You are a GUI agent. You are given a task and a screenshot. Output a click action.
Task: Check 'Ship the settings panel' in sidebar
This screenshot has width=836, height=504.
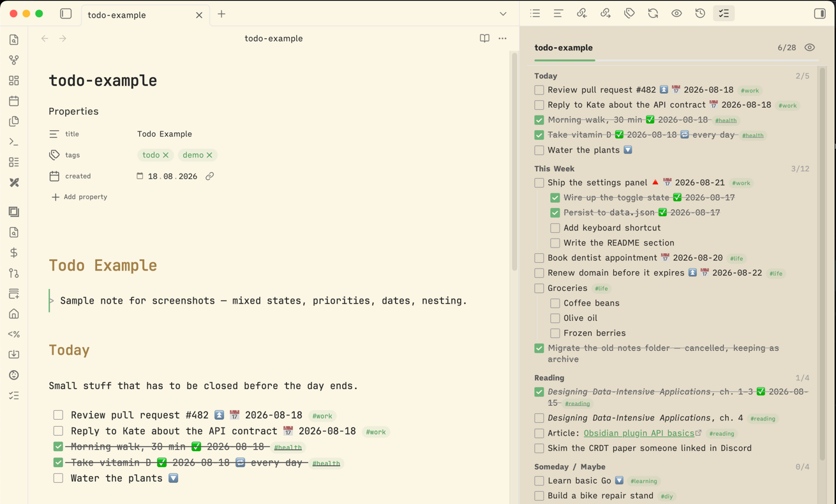(x=539, y=182)
